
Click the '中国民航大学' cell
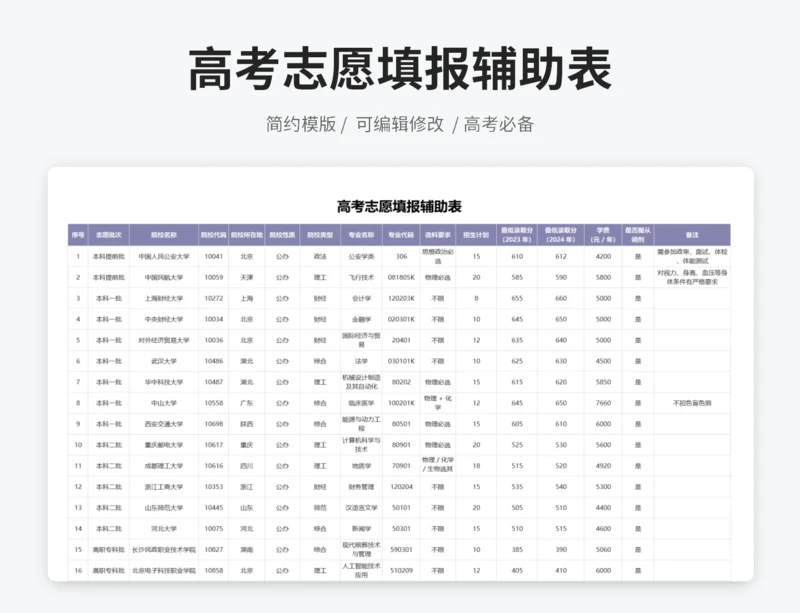(x=164, y=278)
